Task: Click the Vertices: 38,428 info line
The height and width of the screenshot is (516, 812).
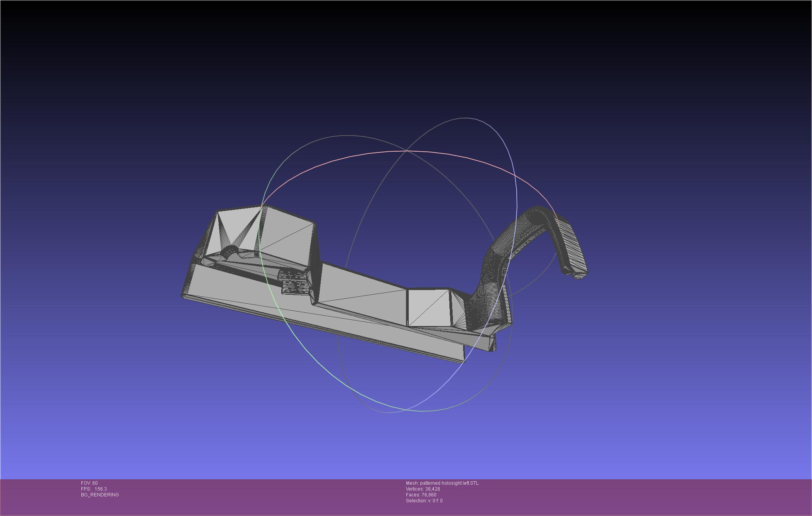Action: tap(423, 489)
